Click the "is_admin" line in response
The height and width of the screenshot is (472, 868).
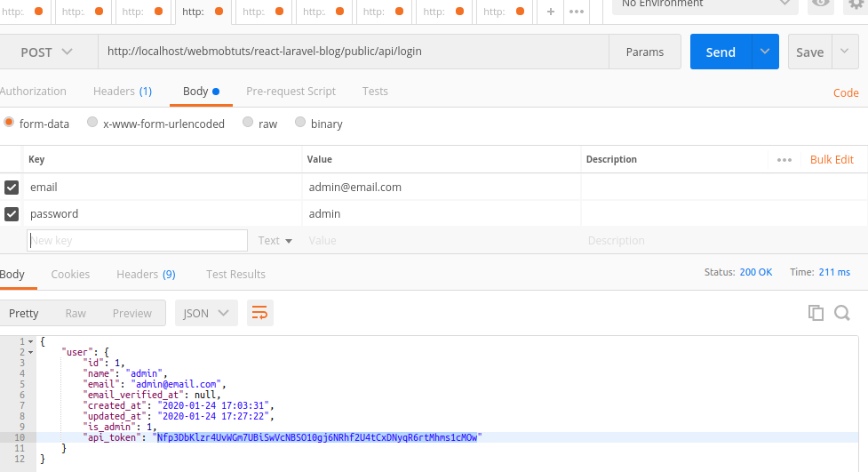[x=120, y=427]
